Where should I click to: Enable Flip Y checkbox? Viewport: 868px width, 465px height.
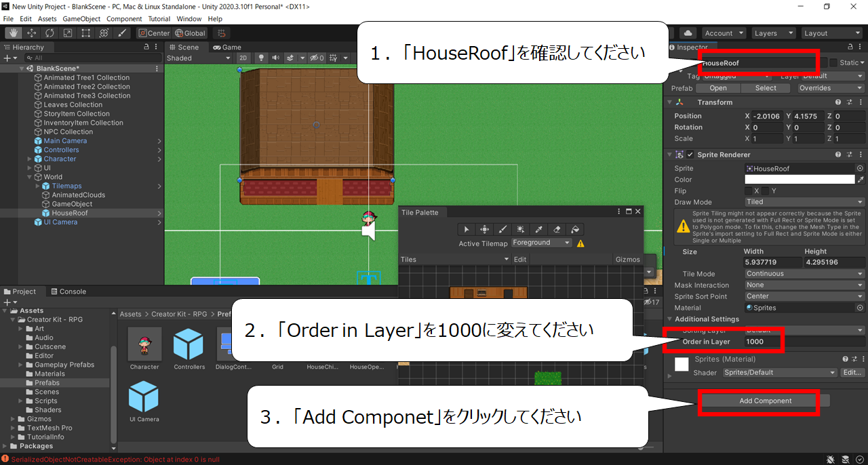pos(766,191)
